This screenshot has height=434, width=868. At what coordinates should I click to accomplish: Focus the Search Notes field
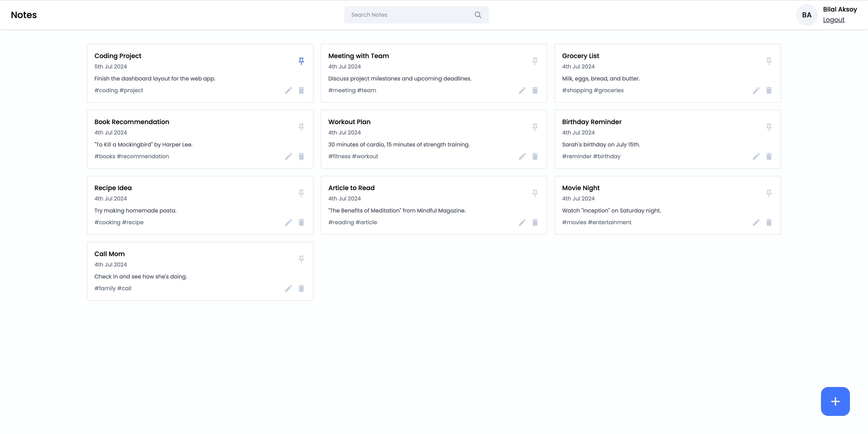pyautogui.click(x=409, y=15)
